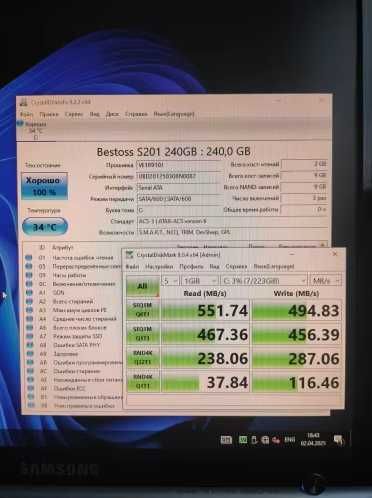Click the CrystalDiskInfo title bar app icon
Image resolution: width=372 pixels, height=498 pixels.
(24, 102)
